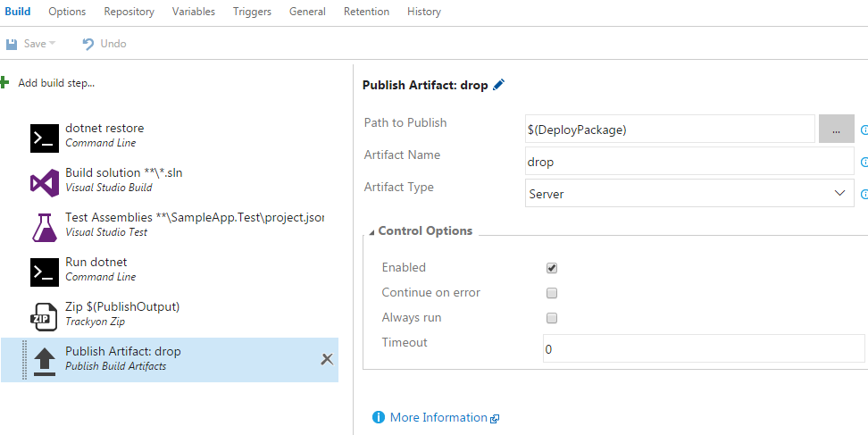Click the Undo button
This screenshot has width=868, height=435.
(104, 44)
